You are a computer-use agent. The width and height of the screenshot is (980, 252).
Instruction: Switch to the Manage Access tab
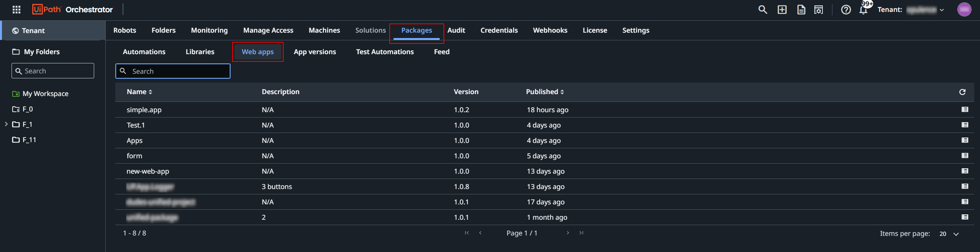tap(268, 30)
